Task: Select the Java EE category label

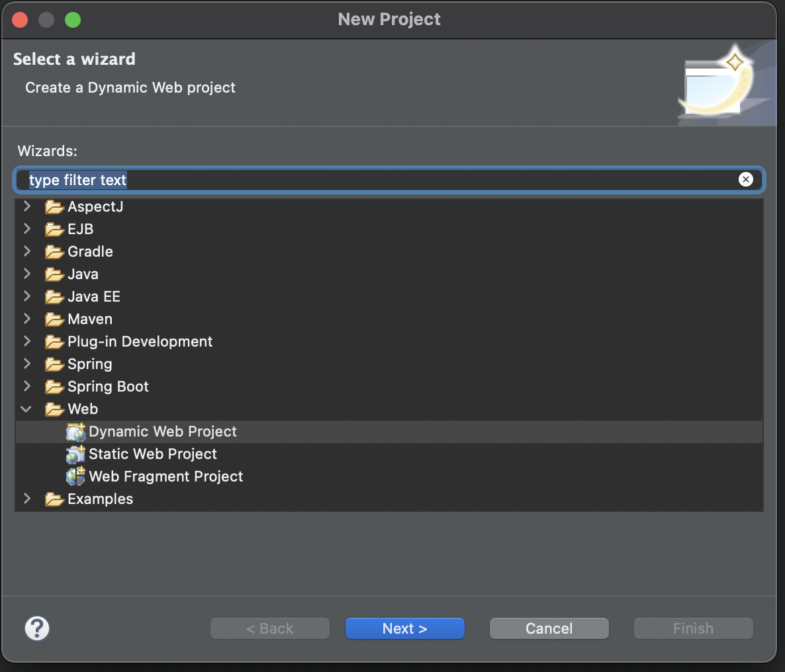Action: (94, 296)
